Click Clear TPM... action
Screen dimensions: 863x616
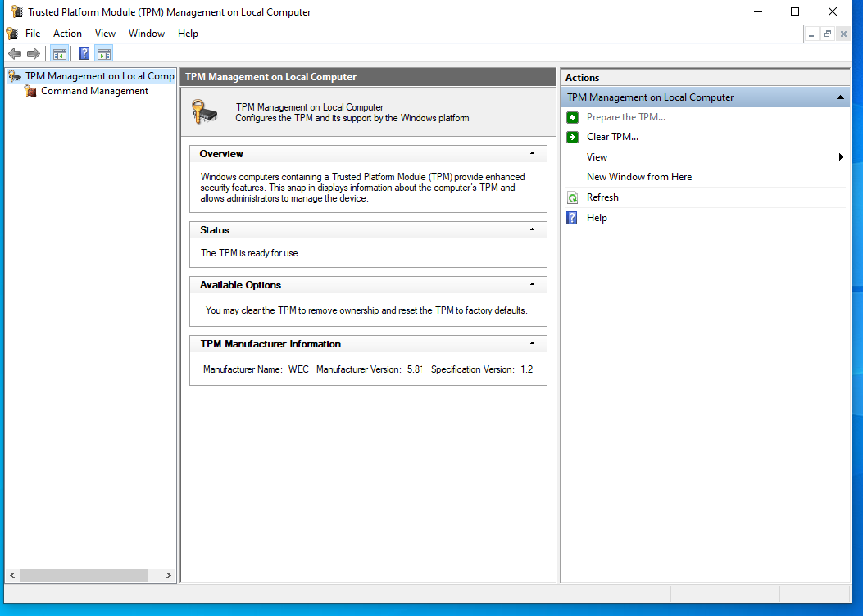(x=612, y=137)
